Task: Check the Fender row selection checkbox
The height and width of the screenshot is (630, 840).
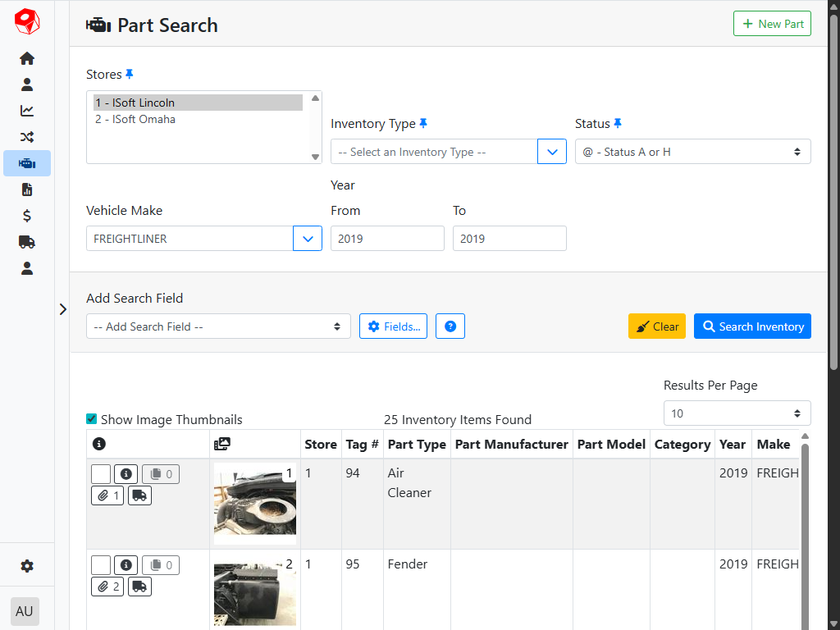Action: click(x=101, y=565)
